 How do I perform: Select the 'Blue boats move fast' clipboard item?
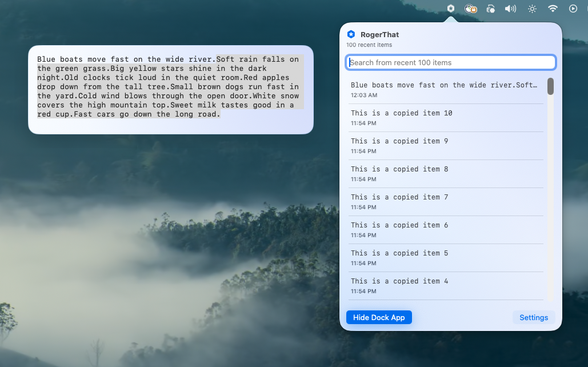[x=446, y=90]
